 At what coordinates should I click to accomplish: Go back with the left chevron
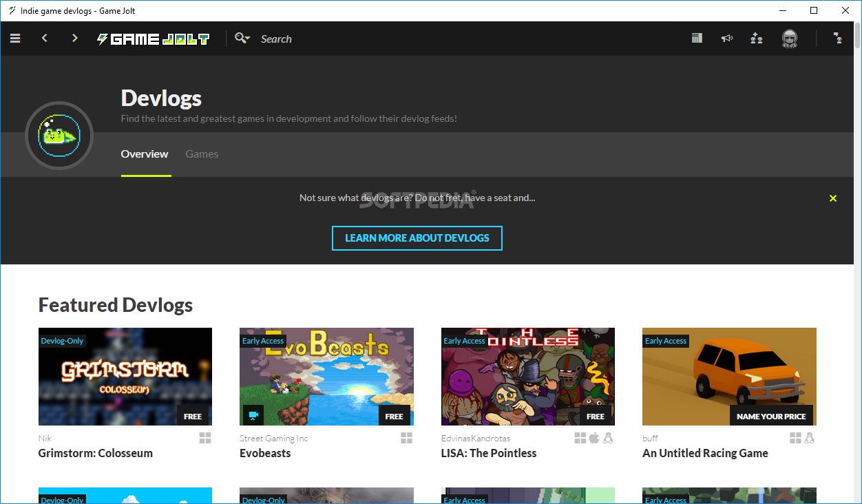(x=45, y=39)
